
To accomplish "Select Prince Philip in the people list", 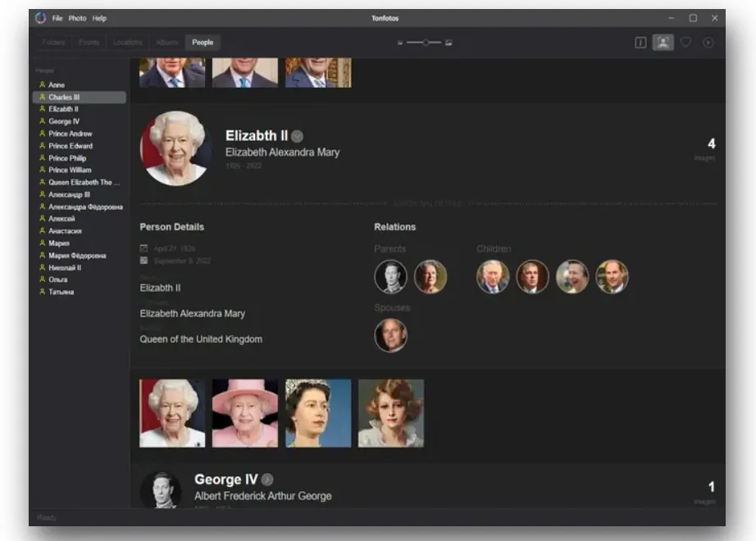I will point(80,158).
